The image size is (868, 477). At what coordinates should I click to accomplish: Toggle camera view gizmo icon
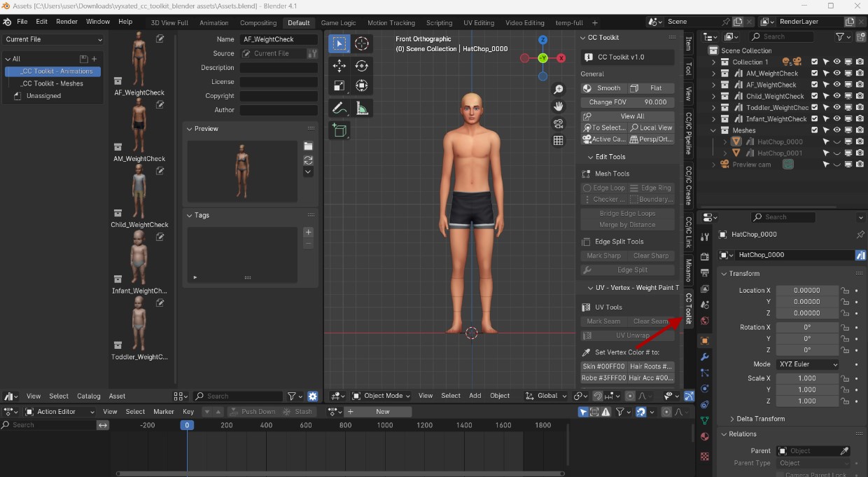(559, 123)
